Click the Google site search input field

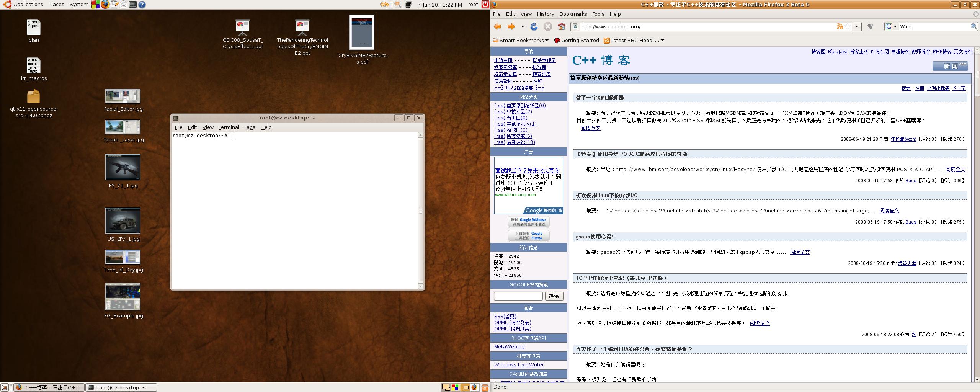[x=518, y=296]
